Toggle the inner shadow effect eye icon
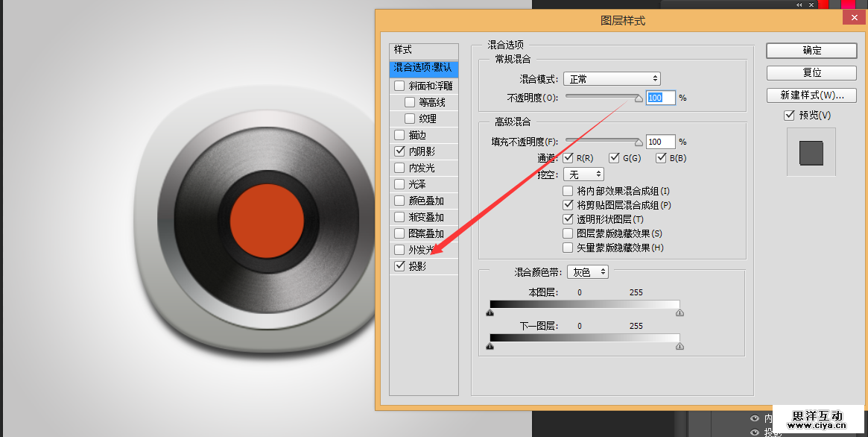This screenshot has width=868, height=437. [x=755, y=419]
